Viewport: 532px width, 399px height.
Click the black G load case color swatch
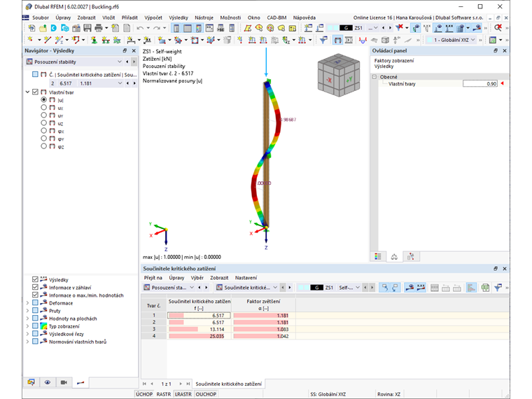(x=346, y=28)
